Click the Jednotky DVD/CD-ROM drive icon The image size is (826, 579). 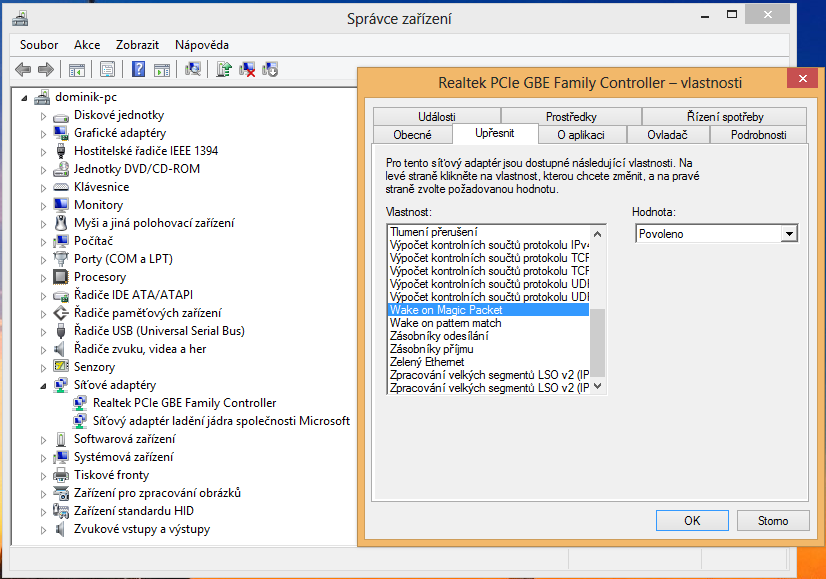(61, 169)
